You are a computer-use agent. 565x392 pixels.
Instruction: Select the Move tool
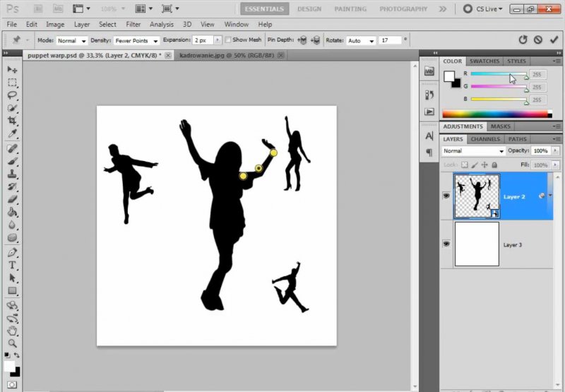(x=12, y=69)
